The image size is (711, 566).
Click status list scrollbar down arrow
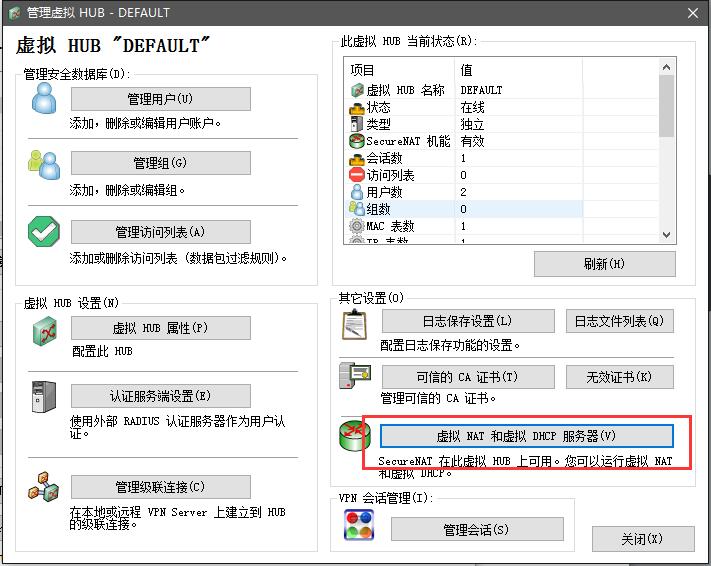666,234
